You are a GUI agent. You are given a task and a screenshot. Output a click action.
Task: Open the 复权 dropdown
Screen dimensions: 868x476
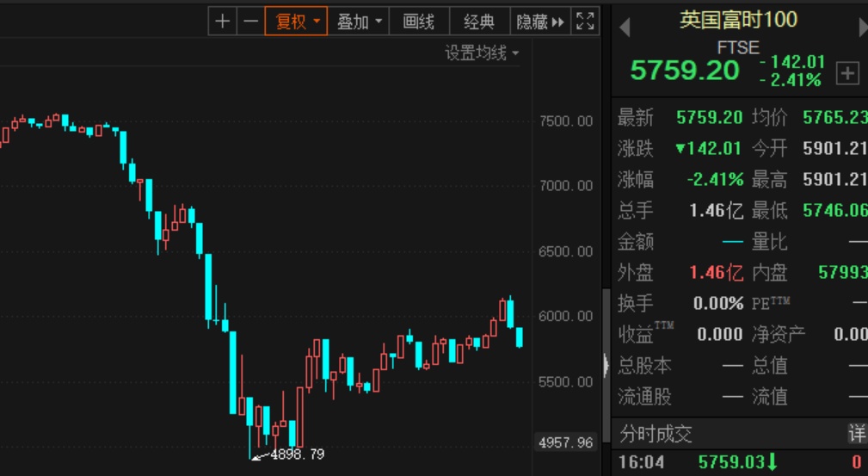296,22
